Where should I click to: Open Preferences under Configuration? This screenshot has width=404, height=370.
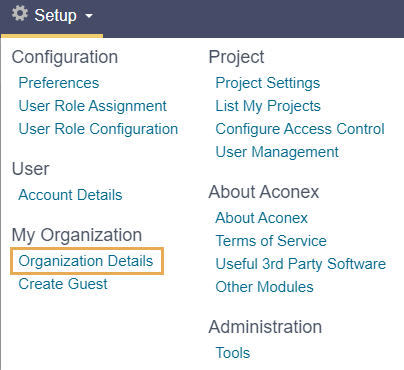click(x=59, y=83)
